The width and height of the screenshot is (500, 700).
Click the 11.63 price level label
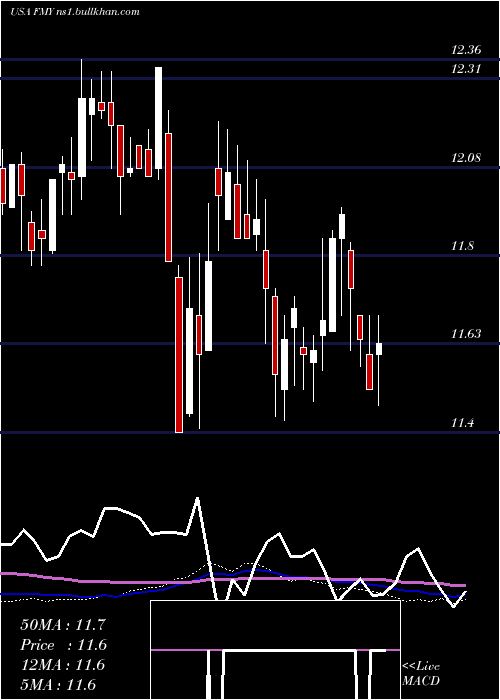[x=466, y=333]
